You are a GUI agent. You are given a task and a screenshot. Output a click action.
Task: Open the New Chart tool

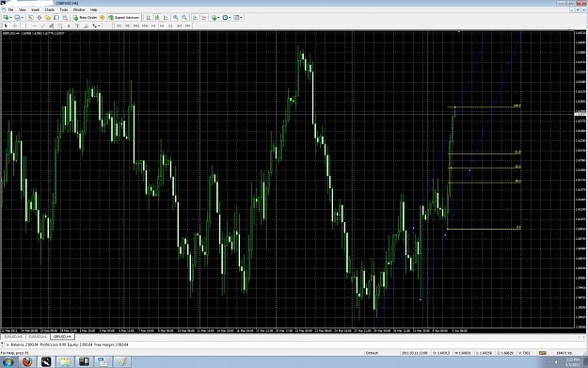(x=6, y=17)
